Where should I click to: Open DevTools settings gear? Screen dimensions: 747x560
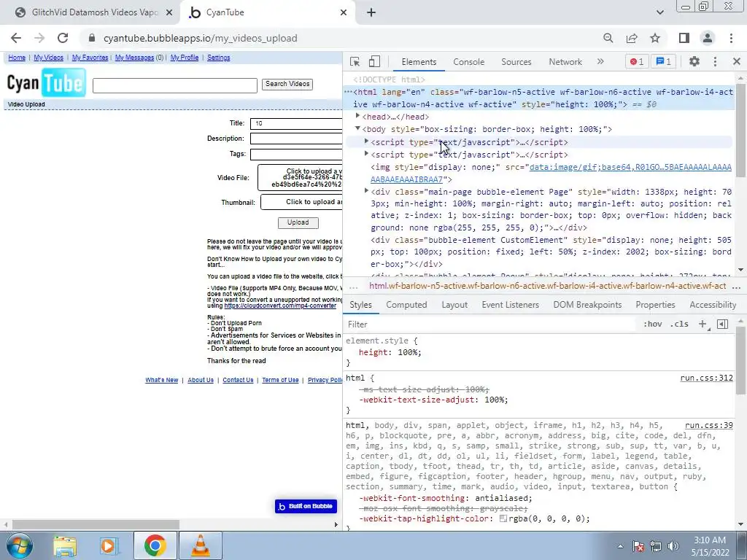tap(694, 61)
